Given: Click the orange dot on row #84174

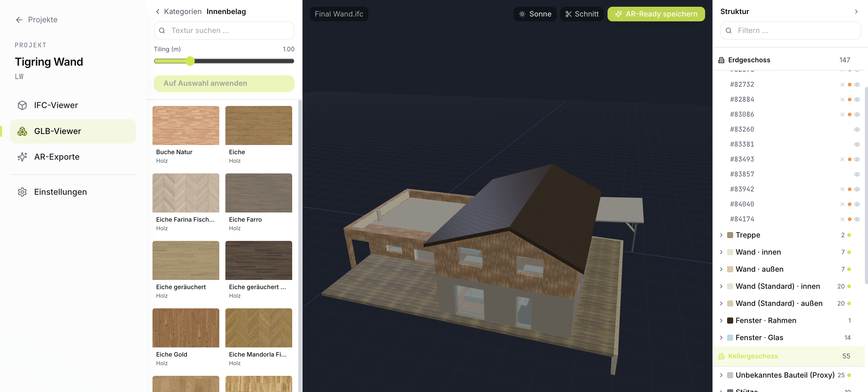Looking at the screenshot, I should (x=849, y=219).
